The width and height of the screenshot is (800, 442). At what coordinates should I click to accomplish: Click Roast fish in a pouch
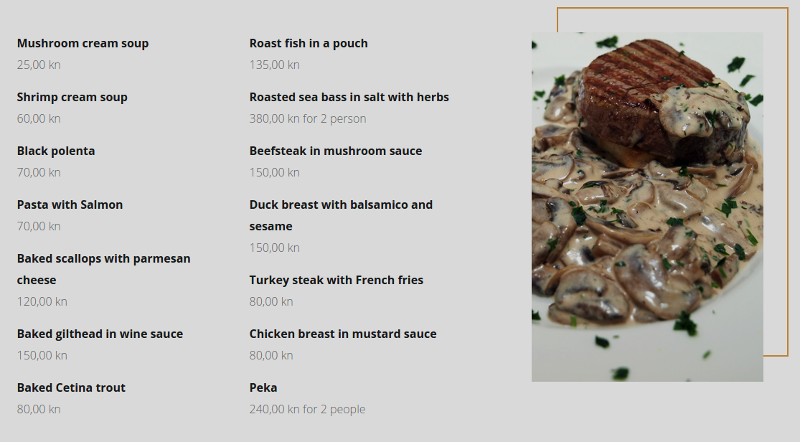308,44
